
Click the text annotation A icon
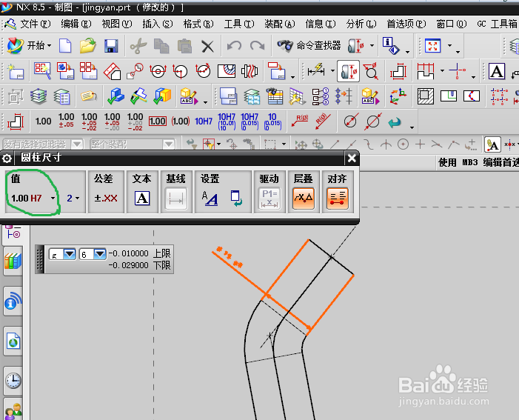(497, 71)
